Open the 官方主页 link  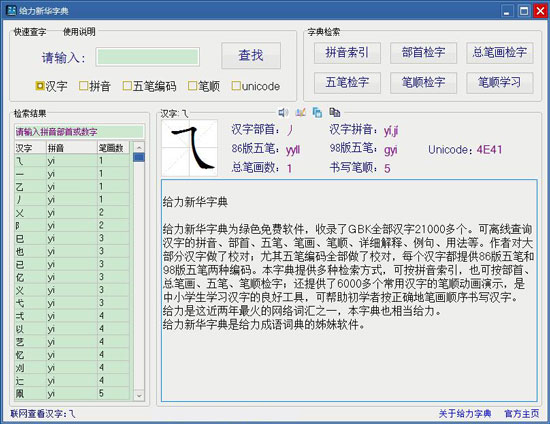click(522, 414)
